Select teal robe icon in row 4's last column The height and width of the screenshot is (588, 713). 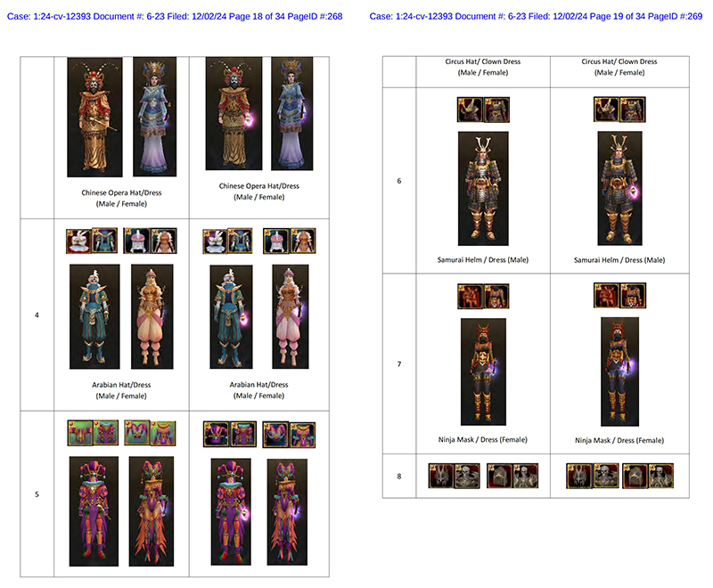(240, 241)
